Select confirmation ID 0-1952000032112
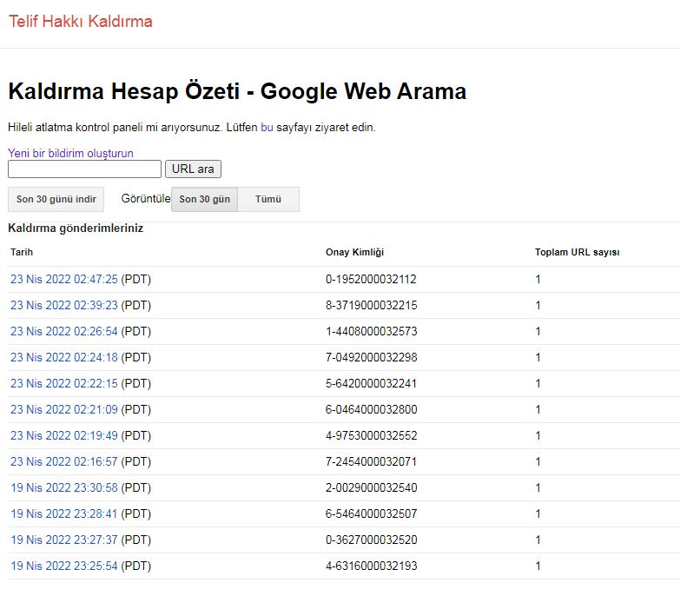The image size is (680, 616). [x=371, y=279]
